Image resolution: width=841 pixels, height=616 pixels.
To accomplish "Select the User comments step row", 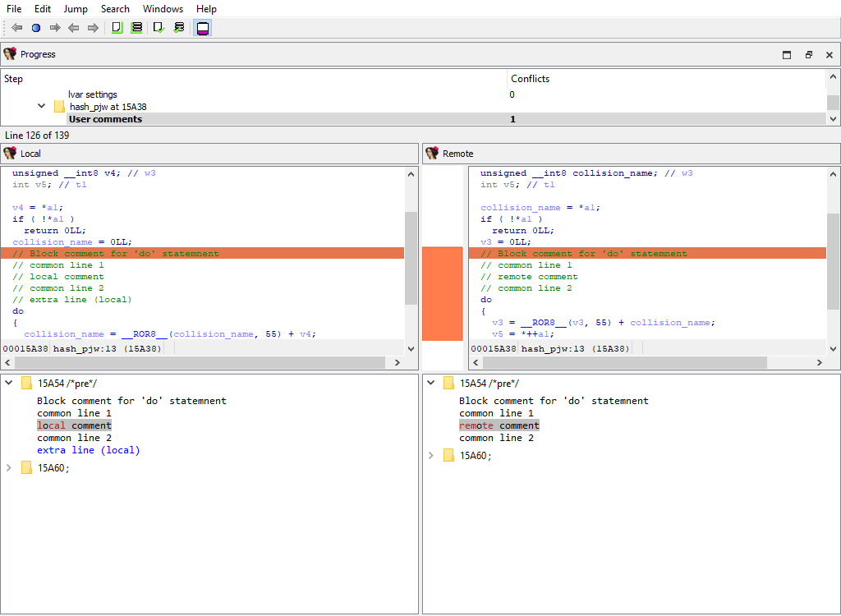I will pyautogui.click(x=105, y=119).
